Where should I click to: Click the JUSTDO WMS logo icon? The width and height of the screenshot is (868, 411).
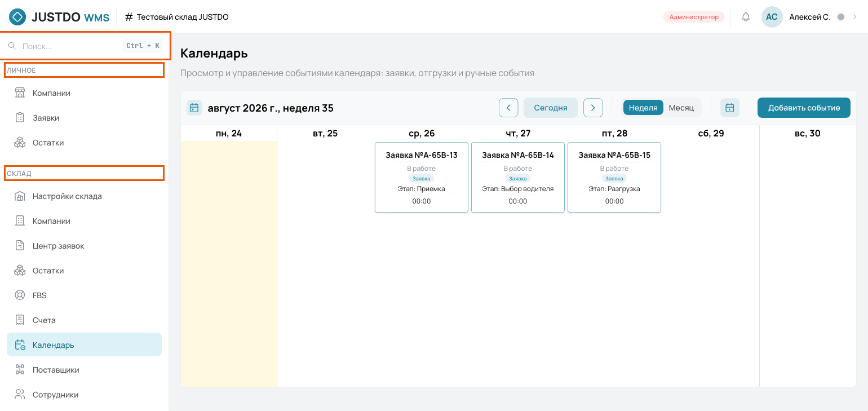[17, 17]
